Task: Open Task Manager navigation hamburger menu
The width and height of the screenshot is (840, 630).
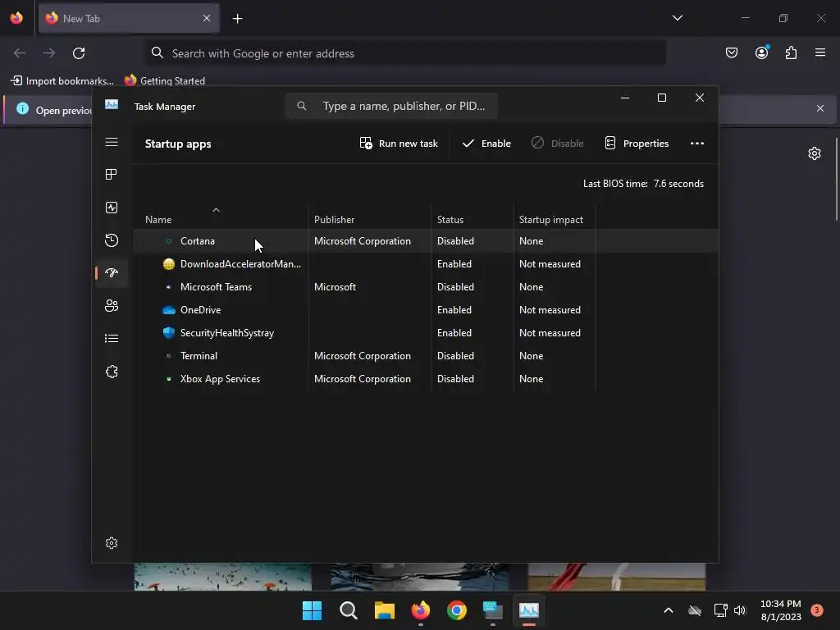Action: pos(112,142)
